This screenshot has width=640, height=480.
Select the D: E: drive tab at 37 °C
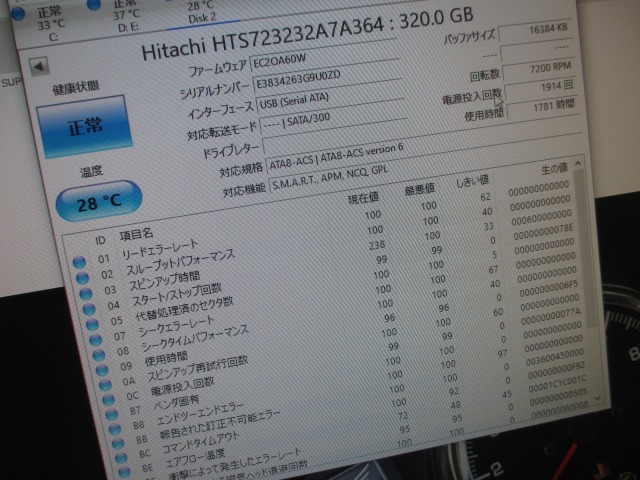tap(127, 16)
